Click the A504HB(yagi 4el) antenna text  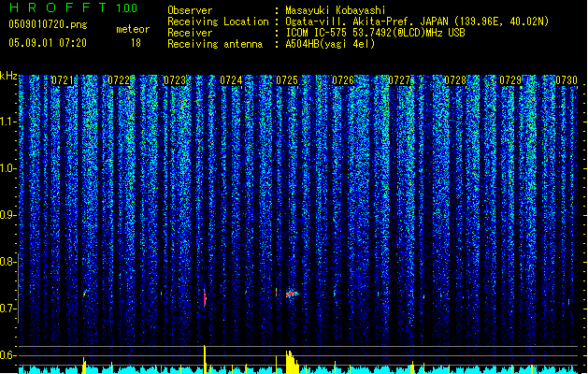point(330,44)
